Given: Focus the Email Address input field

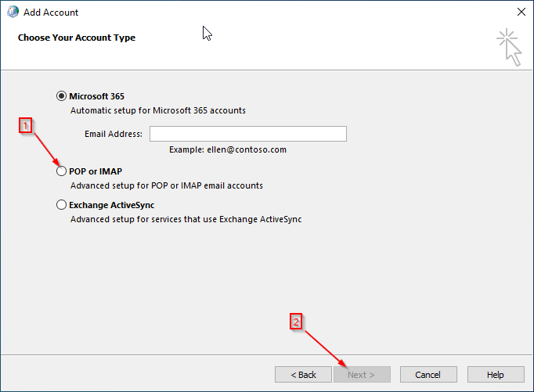Looking at the screenshot, I should tap(248, 134).
